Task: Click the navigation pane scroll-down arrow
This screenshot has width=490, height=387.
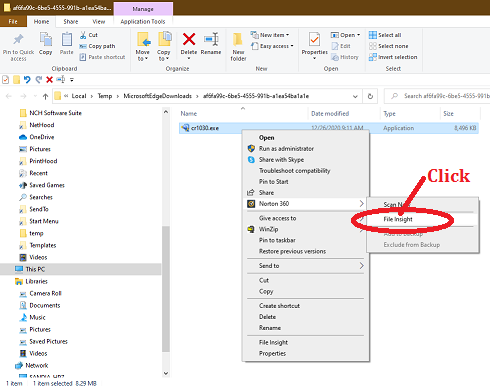Action: 166,374
